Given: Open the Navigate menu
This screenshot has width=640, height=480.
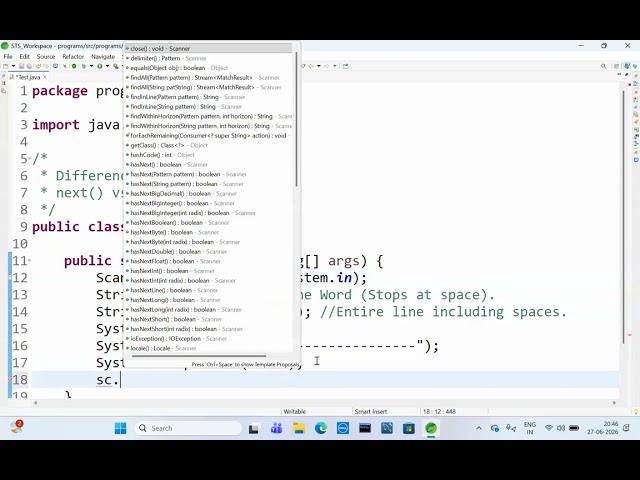Looking at the screenshot, I should tap(103, 57).
